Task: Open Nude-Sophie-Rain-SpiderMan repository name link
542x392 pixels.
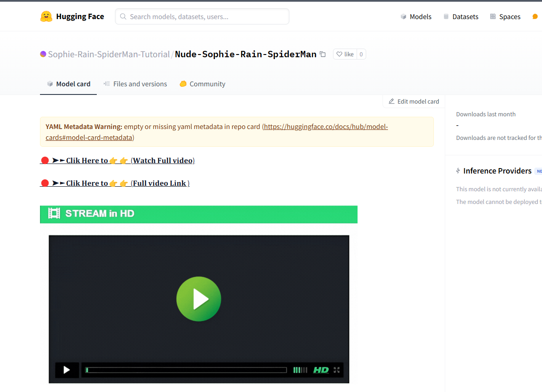Action: tap(245, 54)
